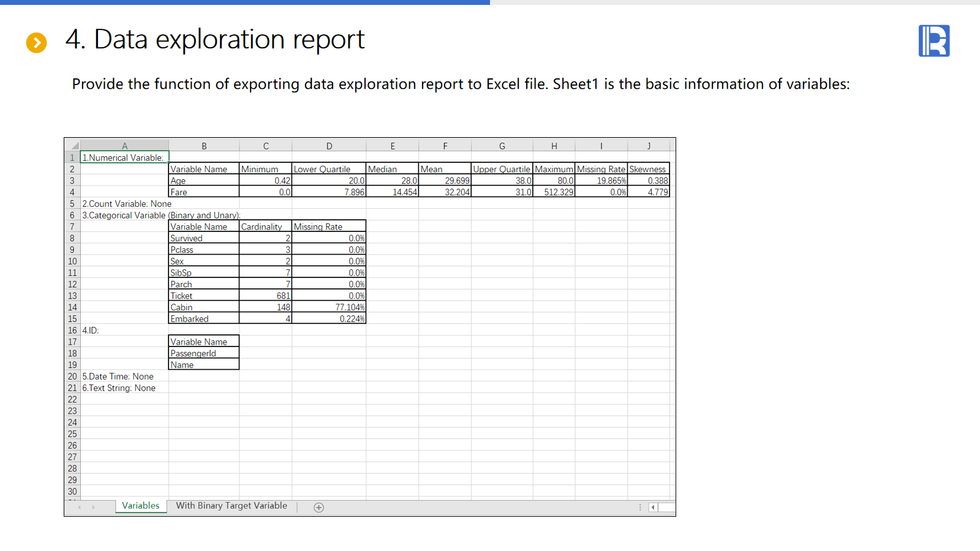Click the horizontal scrollbar left arrow
Screen dimensions: 980x551
(x=653, y=507)
